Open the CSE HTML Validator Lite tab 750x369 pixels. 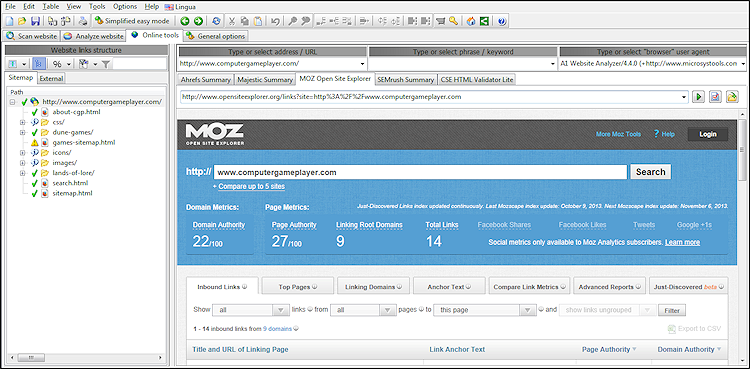(476, 79)
